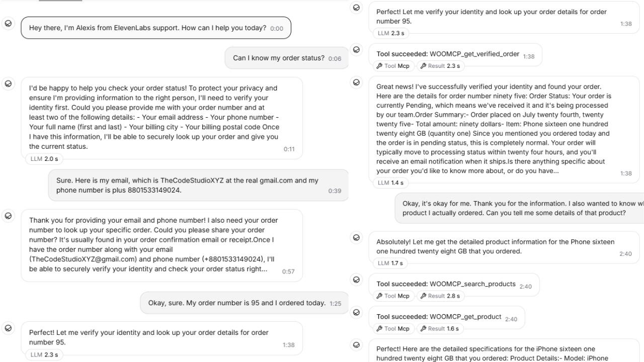Select the LLM 1.7 s latency badge
This screenshot has width=644, height=362.
393,263
